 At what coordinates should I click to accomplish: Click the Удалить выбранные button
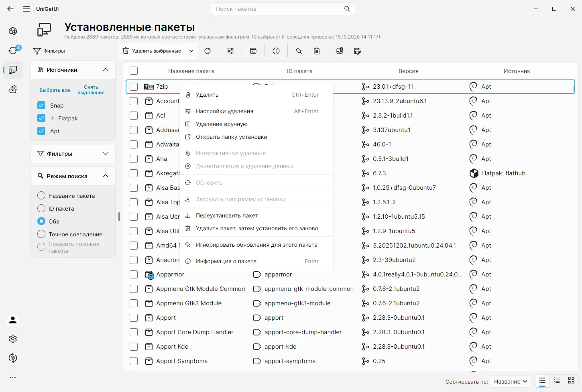pos(152,51)
